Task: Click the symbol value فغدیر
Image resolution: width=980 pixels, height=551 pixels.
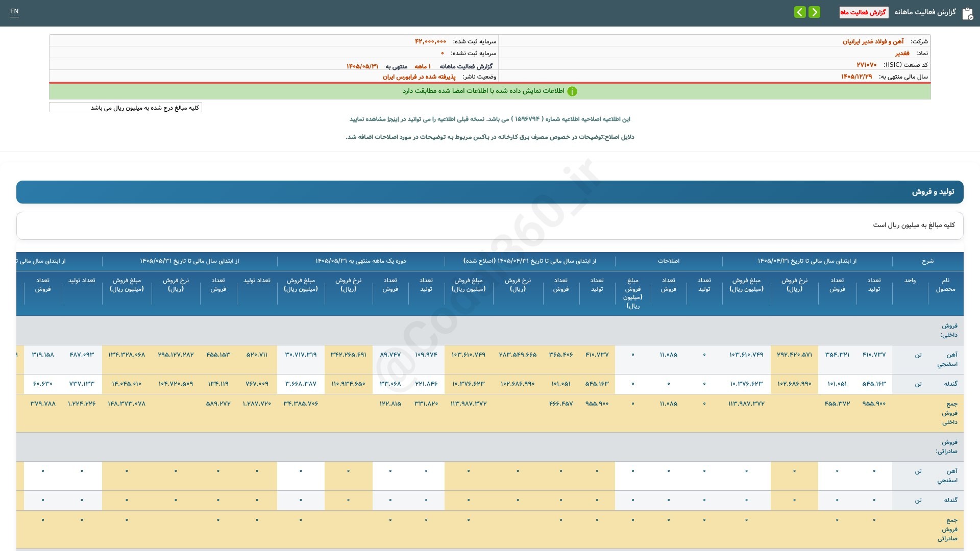Action: (x=902, y=53)
